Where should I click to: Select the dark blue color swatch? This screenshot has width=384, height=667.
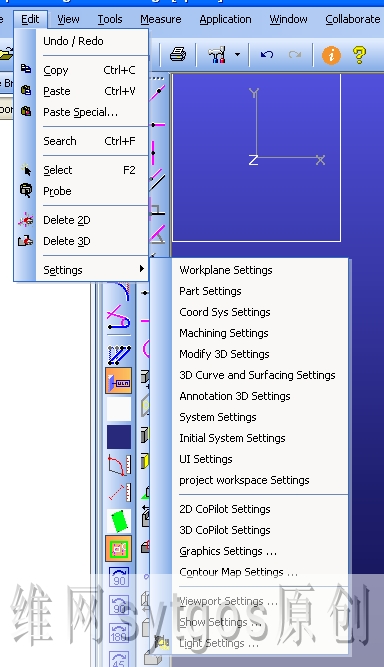pyautogui.click(x=119, y=437)
